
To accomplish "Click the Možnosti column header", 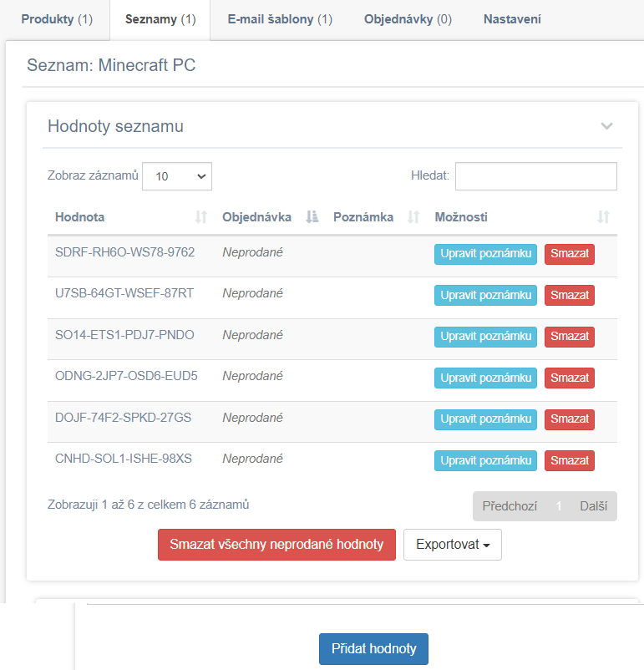I will (461, 217).
